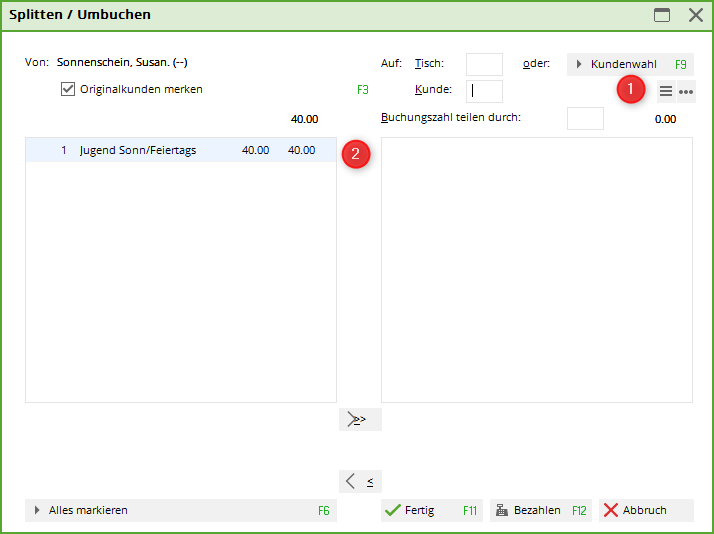Click red marker number 1
714x534 pixels.
630,90
